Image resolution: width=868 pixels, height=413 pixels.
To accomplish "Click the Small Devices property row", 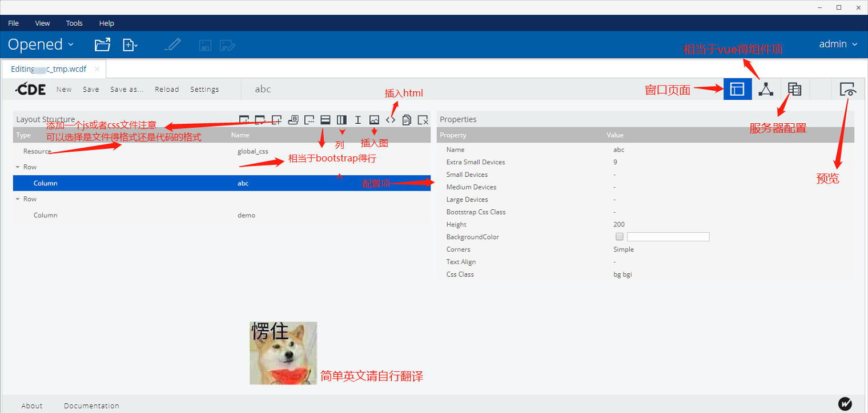I will pyautogui.click(x=645, y=175).
